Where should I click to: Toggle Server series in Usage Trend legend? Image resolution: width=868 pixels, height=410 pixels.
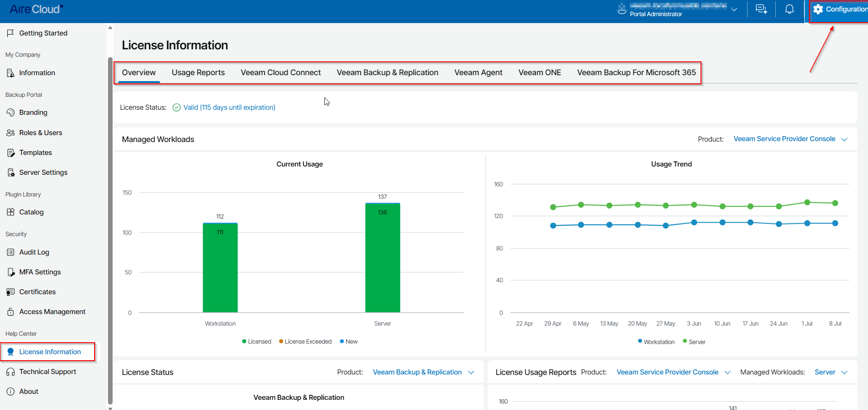pos(694,342)
